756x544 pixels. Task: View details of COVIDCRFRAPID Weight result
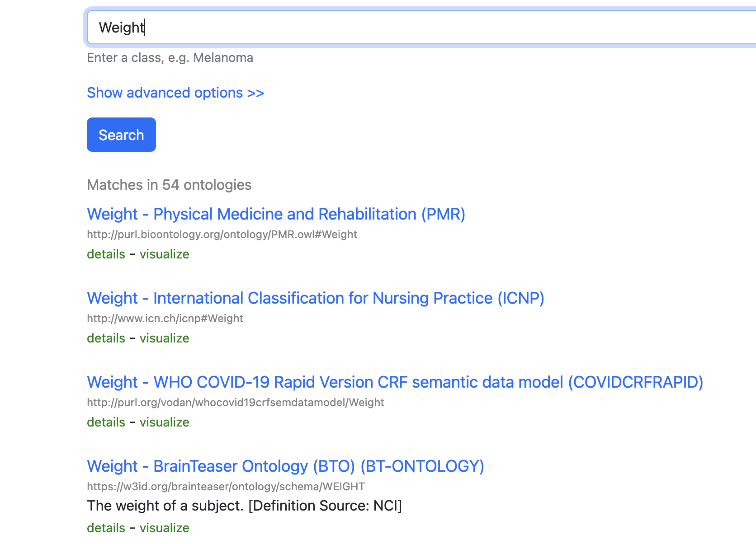point(105,422)
